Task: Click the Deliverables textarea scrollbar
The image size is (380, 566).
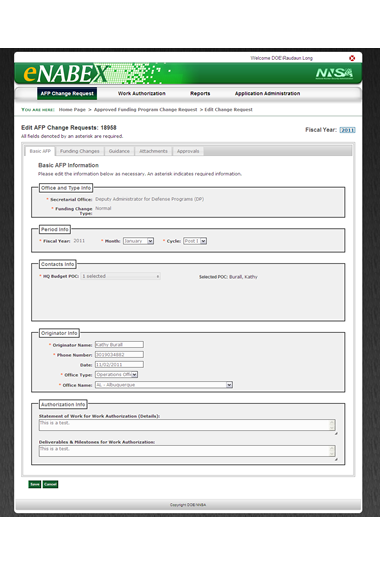Action: coord(332,451)
